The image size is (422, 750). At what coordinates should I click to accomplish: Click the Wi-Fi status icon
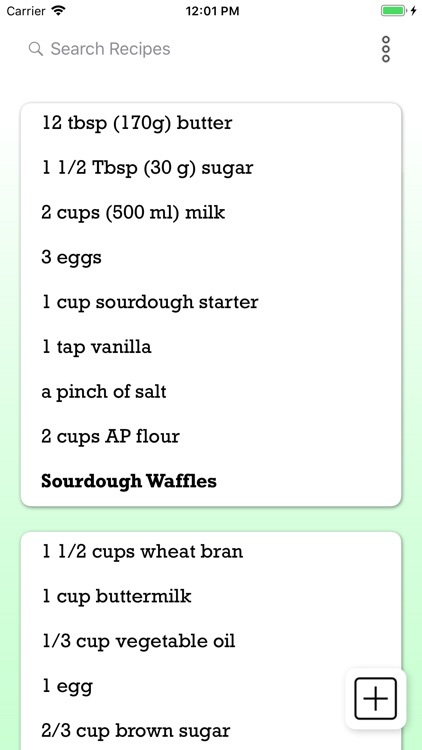point(59,11)
